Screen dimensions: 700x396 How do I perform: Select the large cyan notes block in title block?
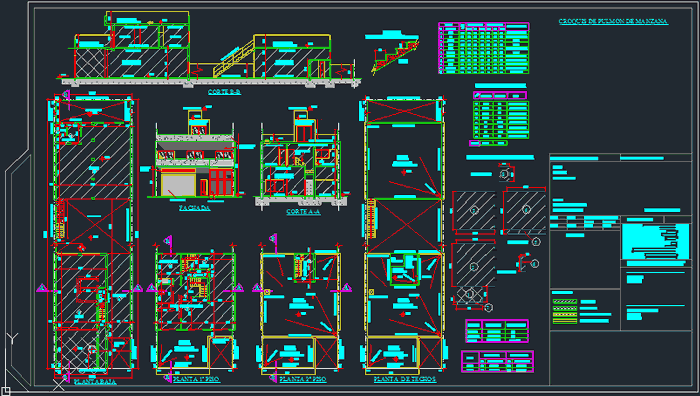[x=655, y=242]
